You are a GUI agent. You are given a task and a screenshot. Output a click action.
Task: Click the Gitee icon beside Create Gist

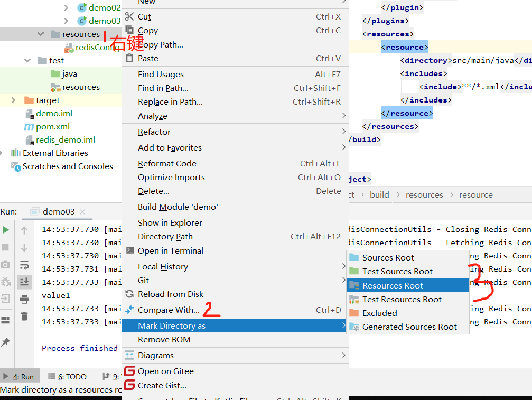(129, 385)
